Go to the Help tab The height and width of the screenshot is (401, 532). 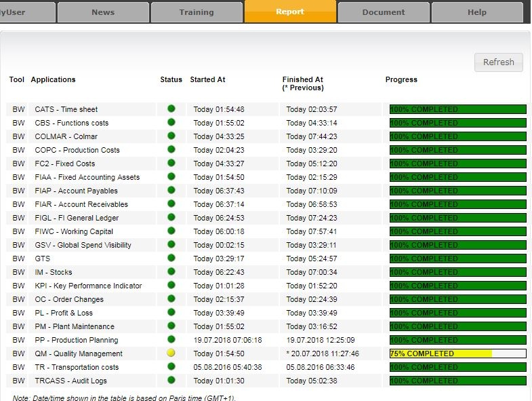[477, 12]
